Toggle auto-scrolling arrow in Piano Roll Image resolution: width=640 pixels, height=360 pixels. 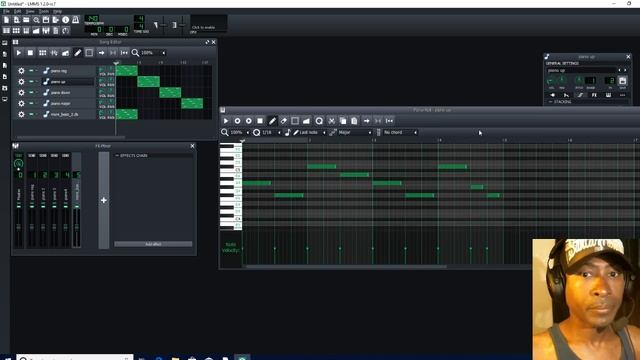pos(367,121)
